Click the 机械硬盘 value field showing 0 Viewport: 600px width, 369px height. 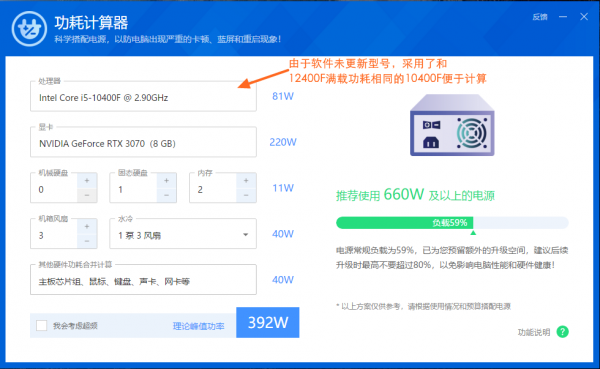[54, 189]
